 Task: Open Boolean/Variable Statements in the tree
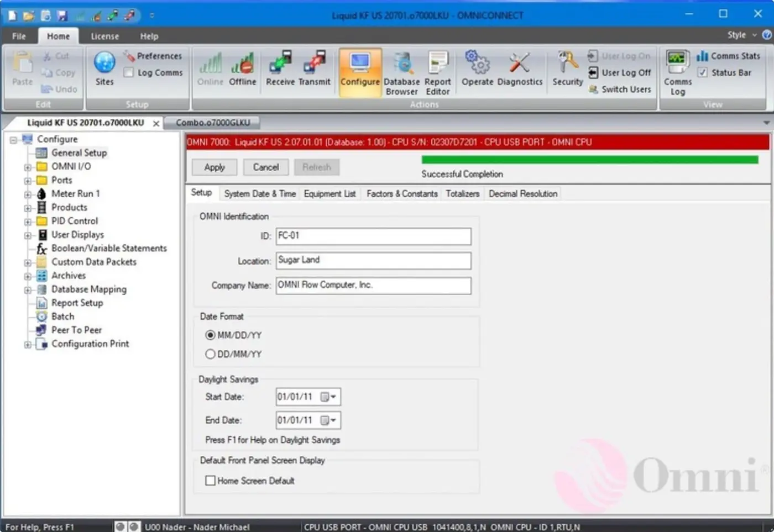tap(109, 249)
